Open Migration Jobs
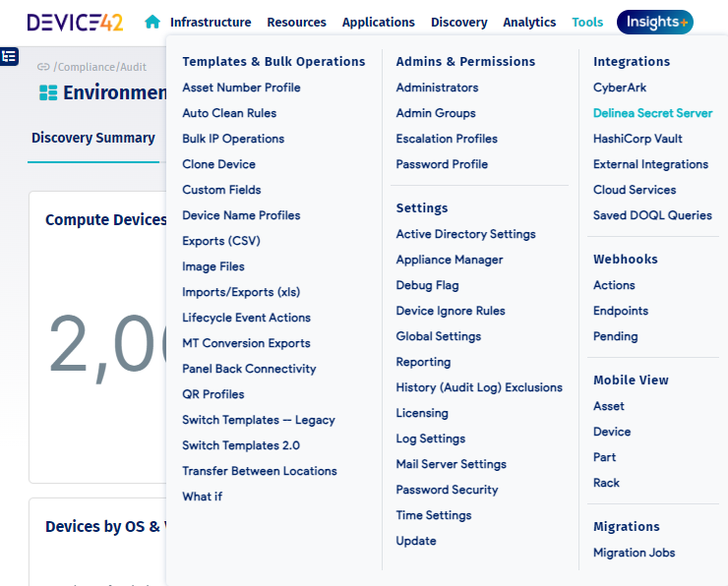This screenshot has height=586, width=728. 634,553
